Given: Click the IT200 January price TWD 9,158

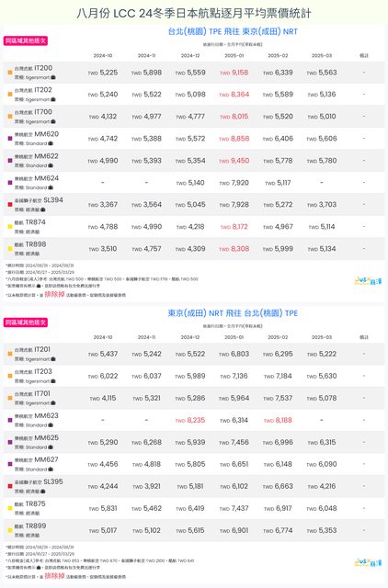Looking at the screenshot, I should (x=234, y=73).
